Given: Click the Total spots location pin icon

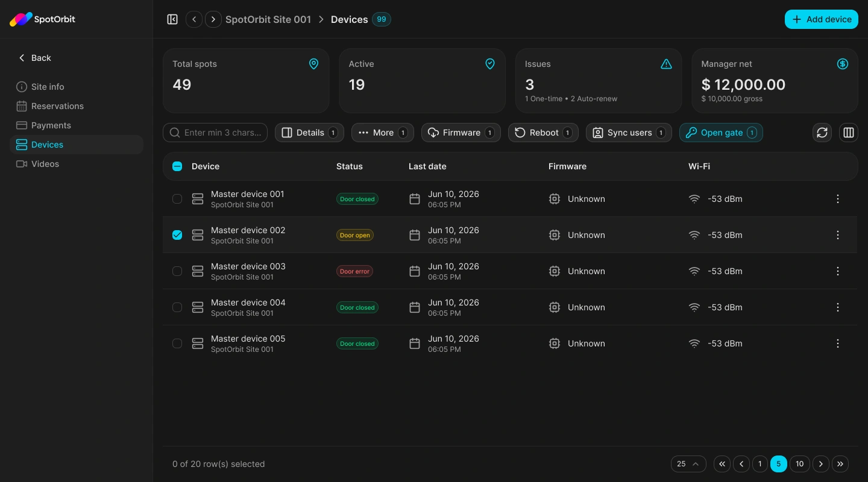Looking at the screenshot, I should [313, 64].
